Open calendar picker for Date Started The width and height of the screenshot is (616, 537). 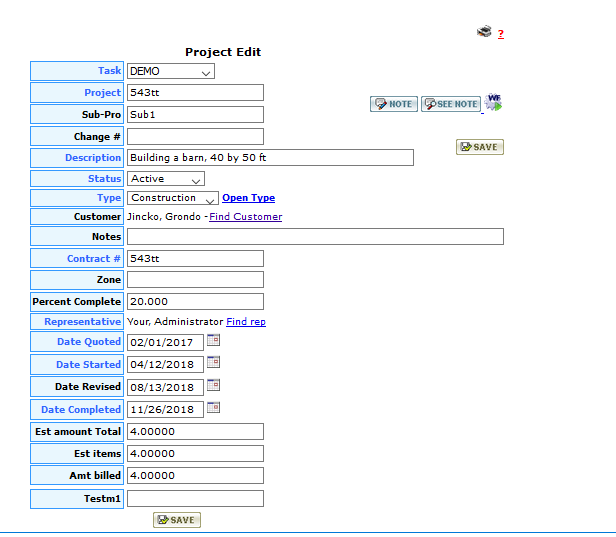click(213, 363)
